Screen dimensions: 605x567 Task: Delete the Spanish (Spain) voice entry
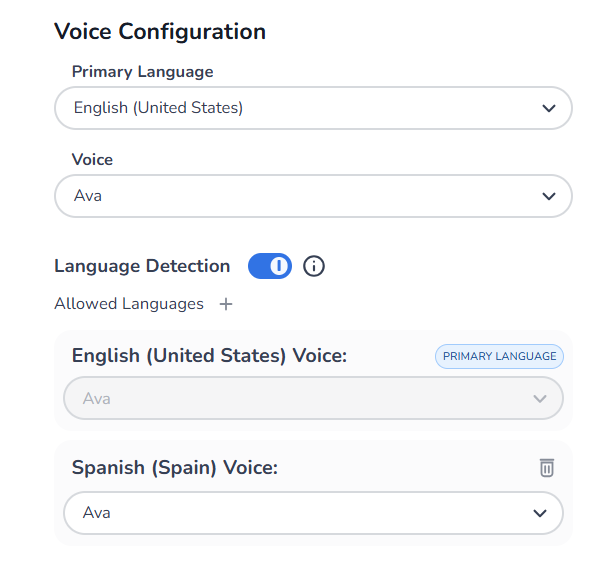(x=547, y=467)
